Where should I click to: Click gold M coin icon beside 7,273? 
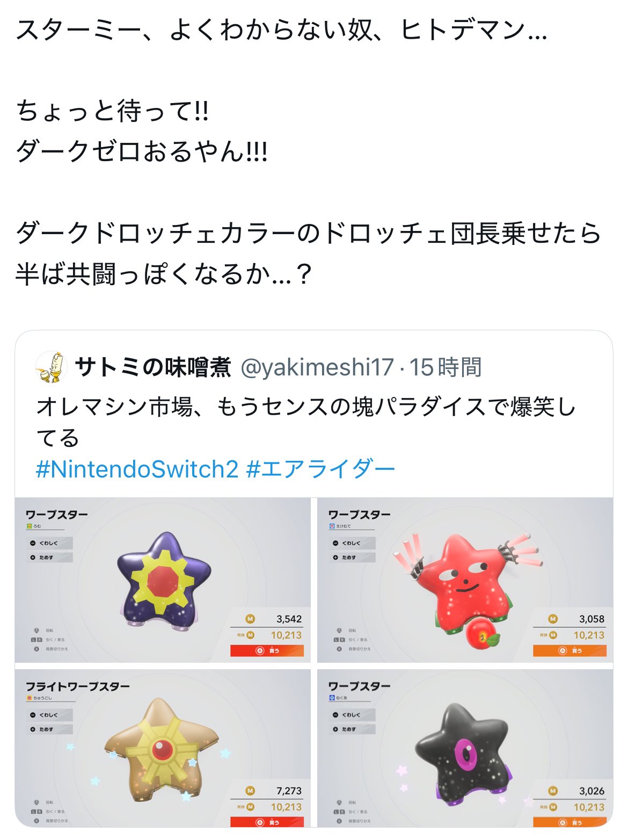tap(250, 791)
